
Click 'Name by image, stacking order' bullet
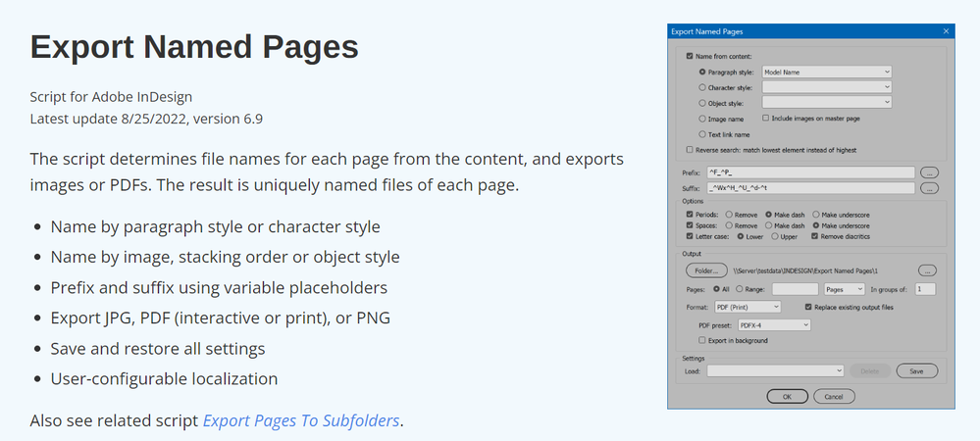coord(225,257)
